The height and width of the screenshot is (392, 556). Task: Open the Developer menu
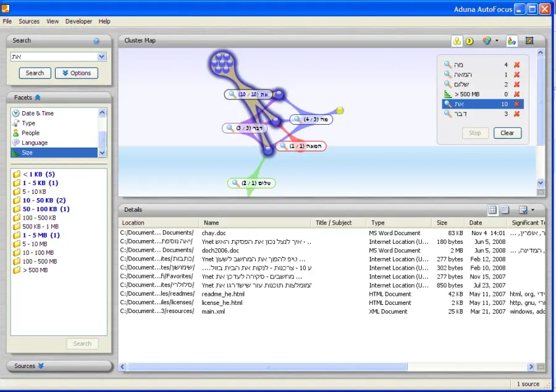[78, 21]
